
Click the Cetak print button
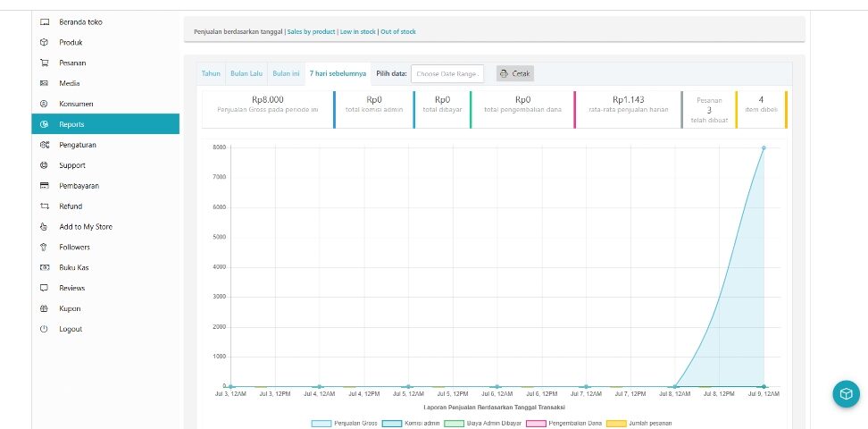(515, 73)
